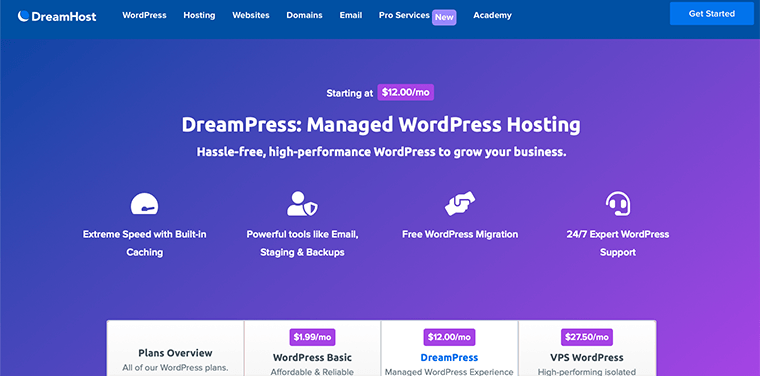Click the headset icon for Expert Support
The height and width of the screenshot is (376, 760).
[618, 204]
